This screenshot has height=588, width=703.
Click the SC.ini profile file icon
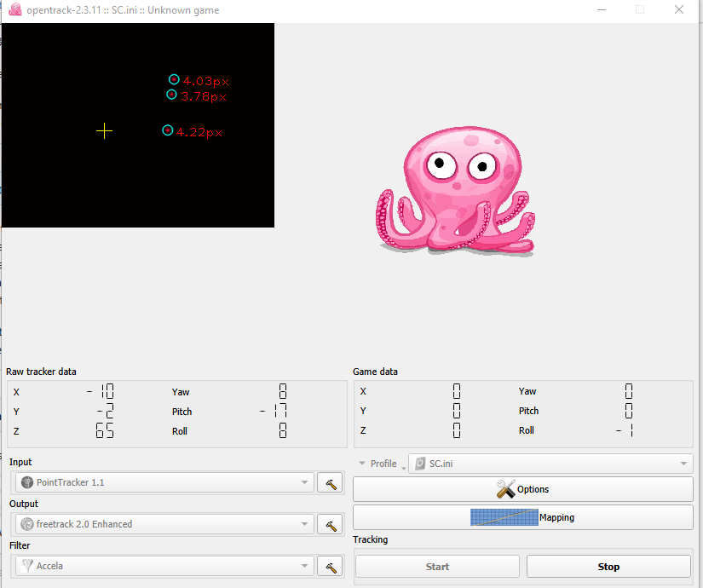419,464
